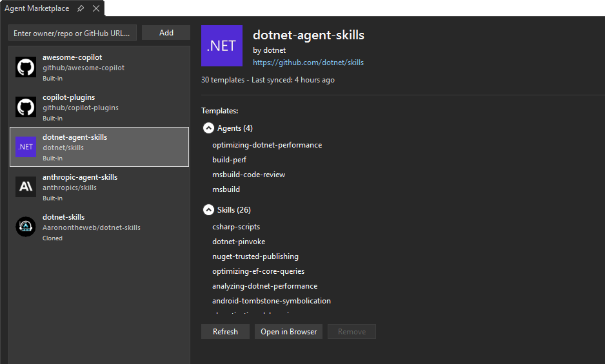605x364 pixels.
Task: Click the dotnet-agent-skills heading title
Action: pos(308,35)
